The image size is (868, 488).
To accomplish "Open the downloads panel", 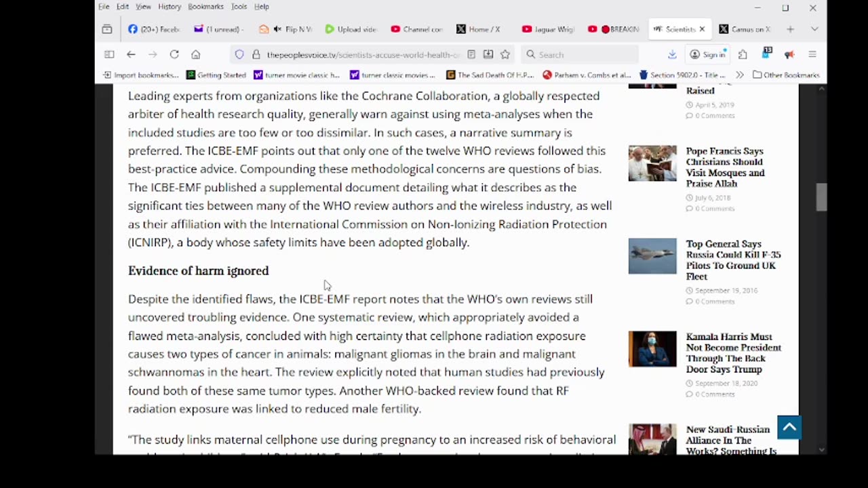I will [x=672, y=54].
